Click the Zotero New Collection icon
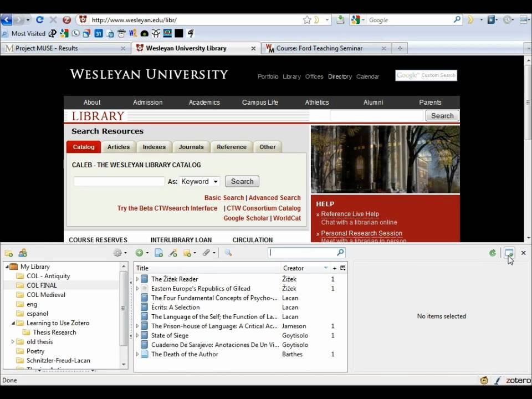Viewport: 532px width, 399px height. click(x=9, y=253)
